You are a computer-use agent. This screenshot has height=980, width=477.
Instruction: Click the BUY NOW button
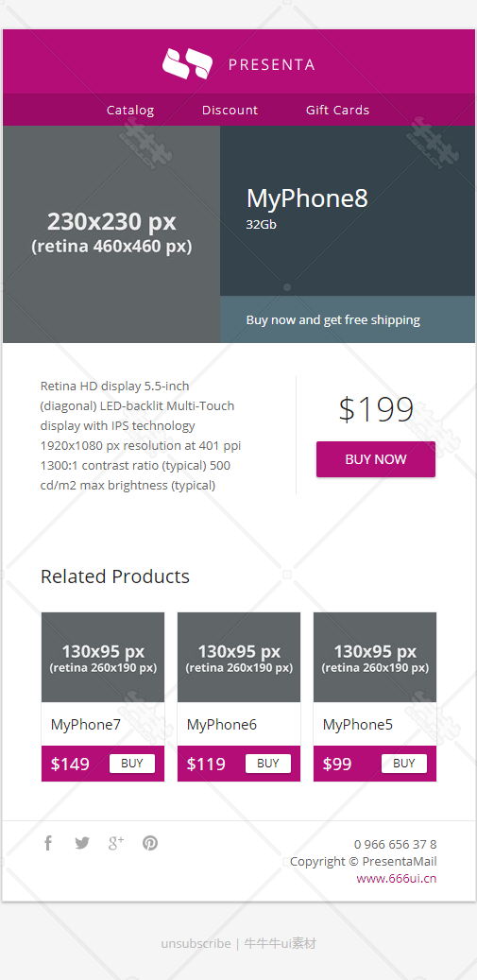coord(376,459)
